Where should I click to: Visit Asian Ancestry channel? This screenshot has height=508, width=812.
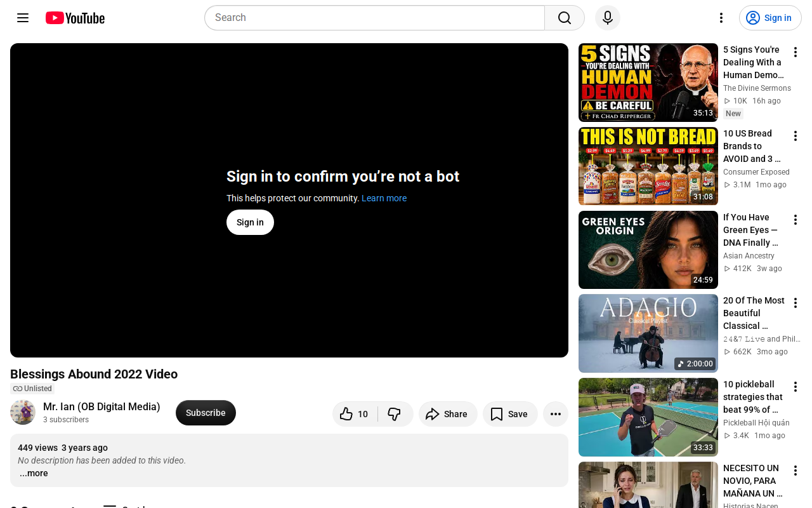[749, 256]
